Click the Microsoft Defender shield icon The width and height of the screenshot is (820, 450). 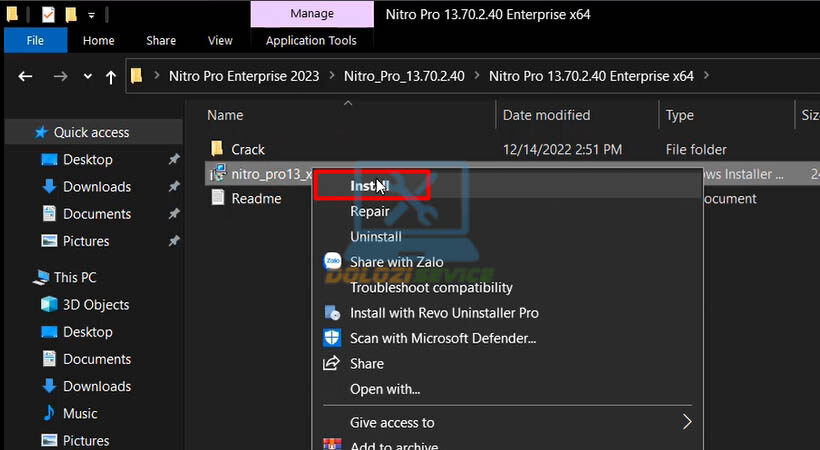pos(332,339)
